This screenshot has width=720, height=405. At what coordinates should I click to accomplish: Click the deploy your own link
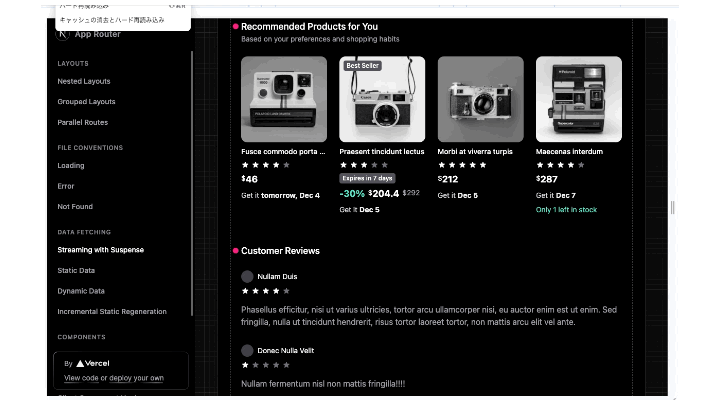click(137, 378)
